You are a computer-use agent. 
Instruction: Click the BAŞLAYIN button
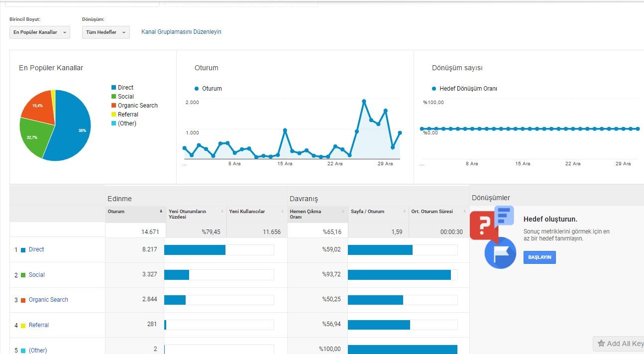(539, 257)
